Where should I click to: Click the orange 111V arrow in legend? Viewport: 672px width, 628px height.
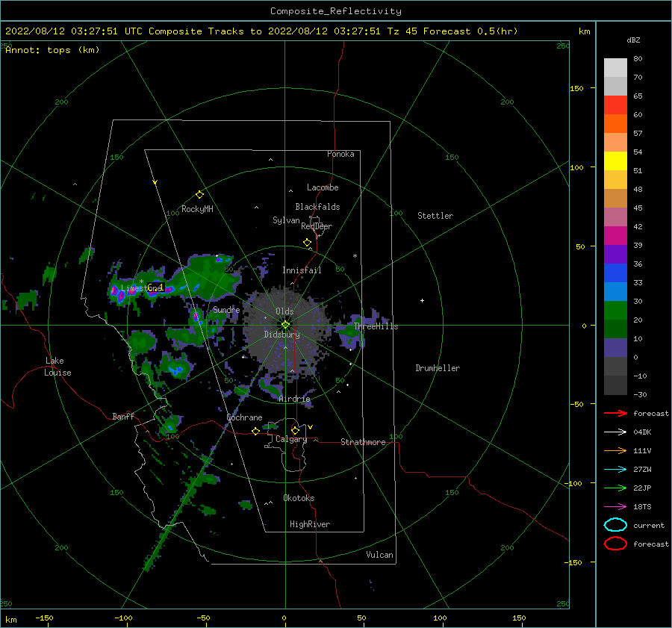[615, 450]
